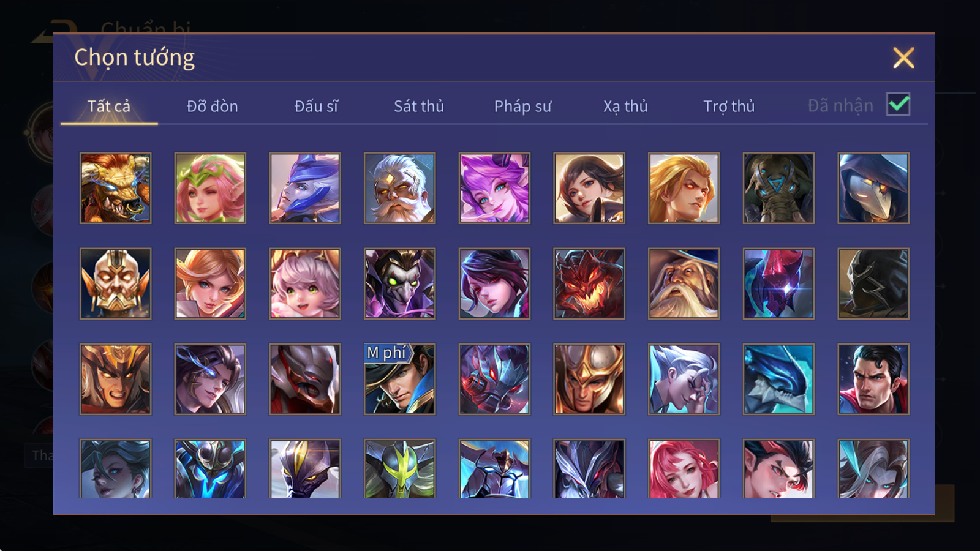The width and height of the screenshot is (980, 551).
Task: Pick the wizard with long white beard and hat
Action: coord(684,283)
